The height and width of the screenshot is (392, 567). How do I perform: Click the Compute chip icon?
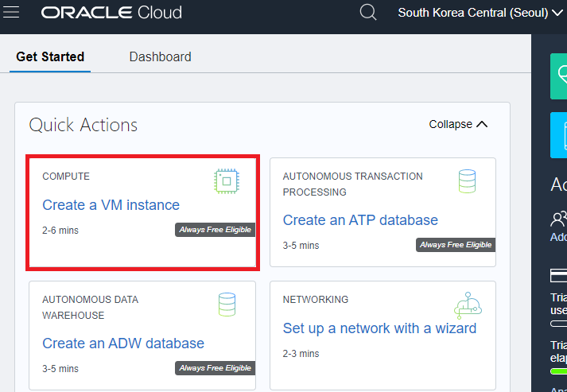227,181
